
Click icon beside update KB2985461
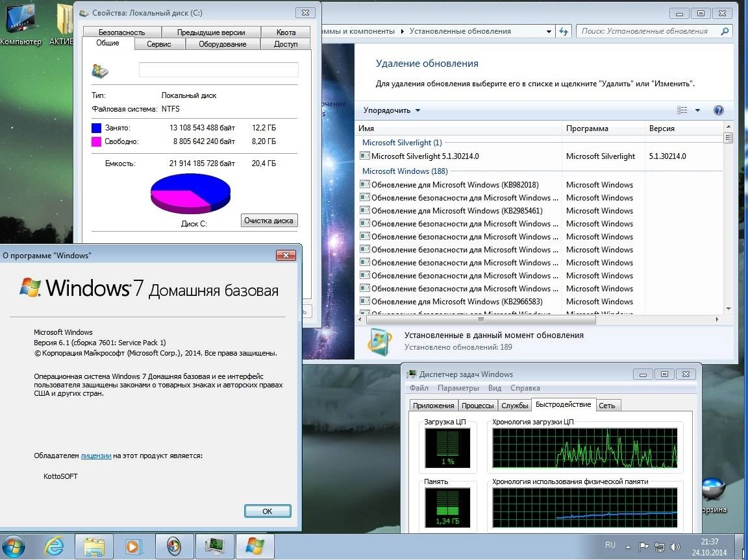pos(364,210)
